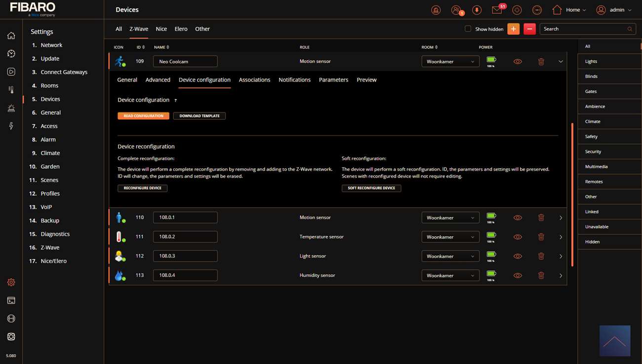Viewport: 642px width, 364px height.
Task: Click the mail notifications envelope icon
Action: [497, 10]
